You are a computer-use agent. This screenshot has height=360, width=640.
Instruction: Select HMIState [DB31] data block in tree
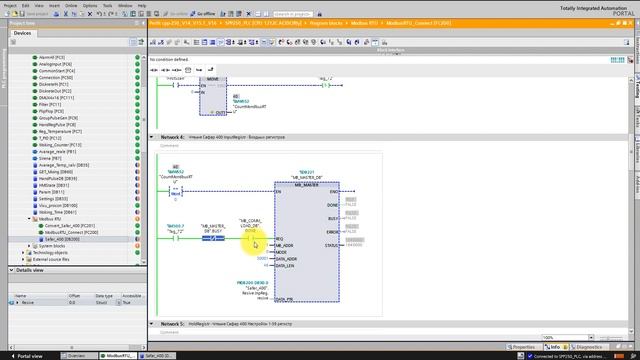[53, 185]
